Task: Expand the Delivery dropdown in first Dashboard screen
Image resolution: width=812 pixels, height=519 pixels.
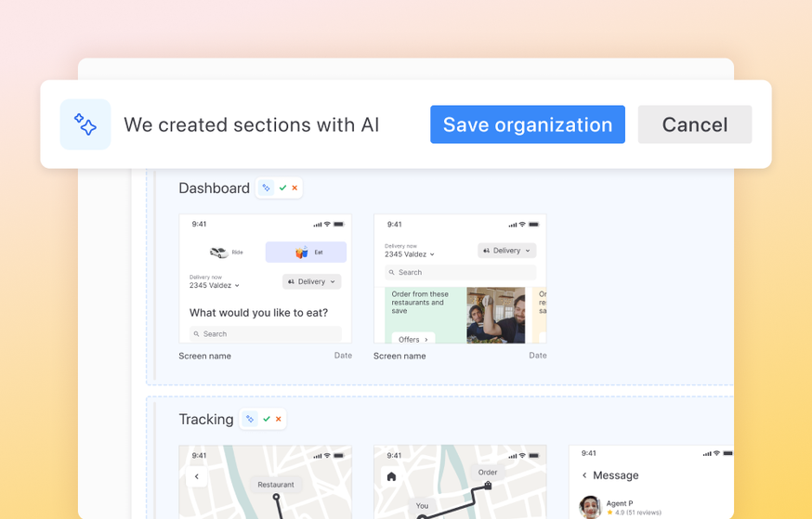Action: tap(312, 281)
